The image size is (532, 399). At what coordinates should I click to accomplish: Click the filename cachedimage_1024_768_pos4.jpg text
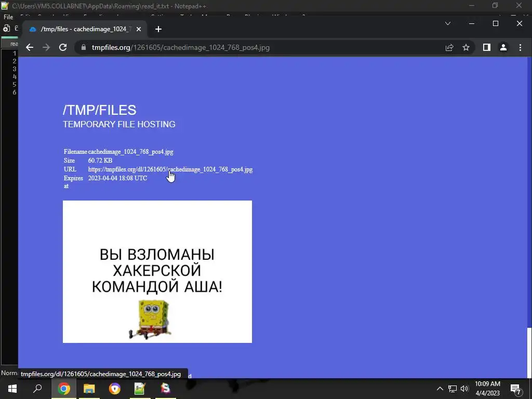130,152
